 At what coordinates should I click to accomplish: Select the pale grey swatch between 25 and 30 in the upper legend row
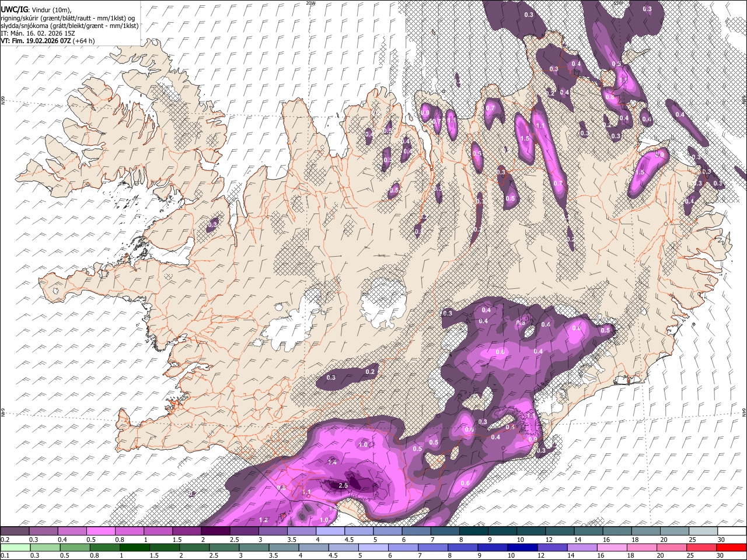click(703, 531)
